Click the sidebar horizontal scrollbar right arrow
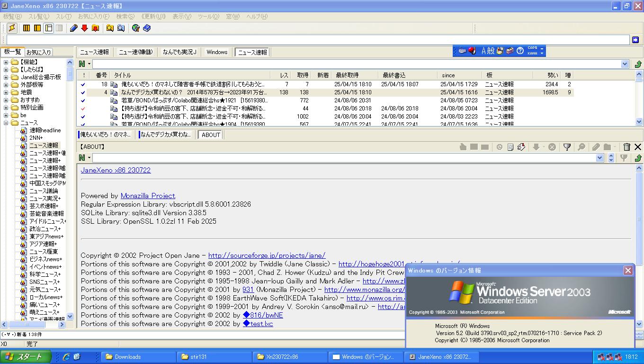644x364 pixels. [x=63, y=325]
